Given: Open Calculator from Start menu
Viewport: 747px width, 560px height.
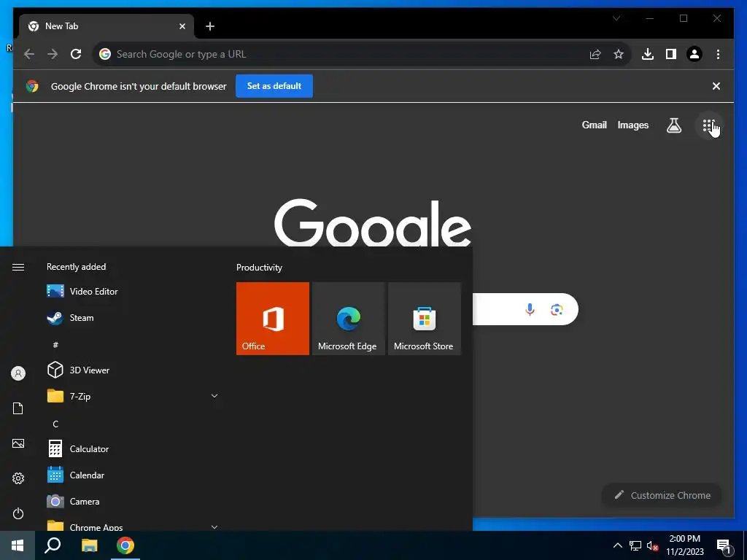Looking at the screenshot, I should coord(133,448).
